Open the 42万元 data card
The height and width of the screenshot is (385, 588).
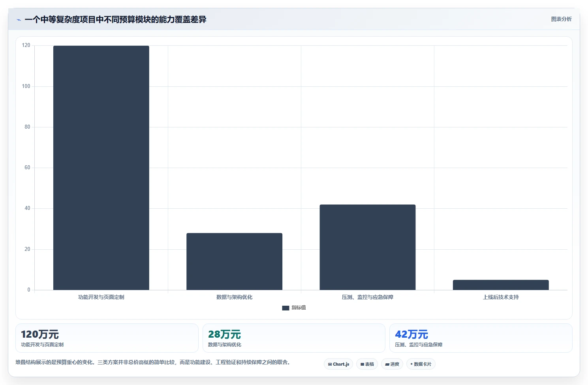[x=481, y=338]
